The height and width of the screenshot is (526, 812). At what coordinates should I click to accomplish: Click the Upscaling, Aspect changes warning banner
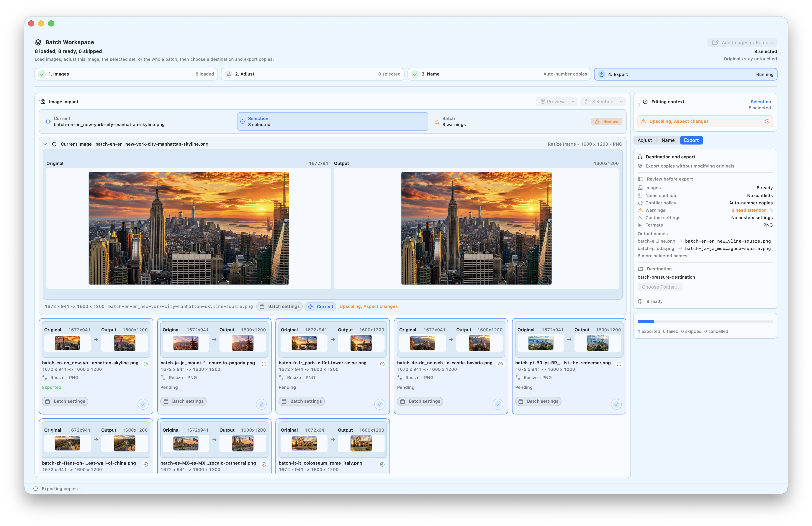[705, 122]
